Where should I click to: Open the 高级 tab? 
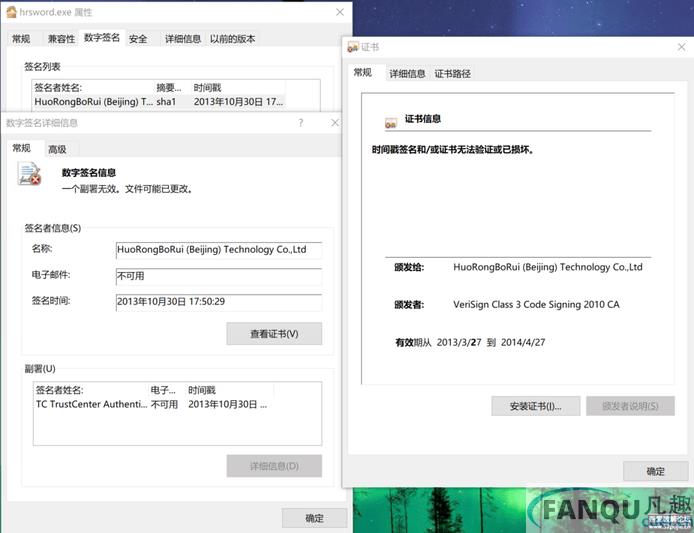(x=58, y=150)
